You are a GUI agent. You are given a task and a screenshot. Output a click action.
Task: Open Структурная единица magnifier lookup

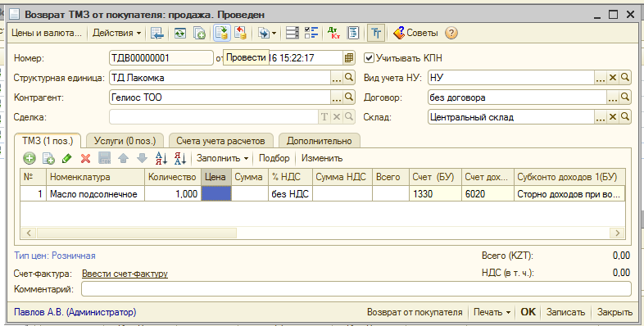(x=349, y=78)
